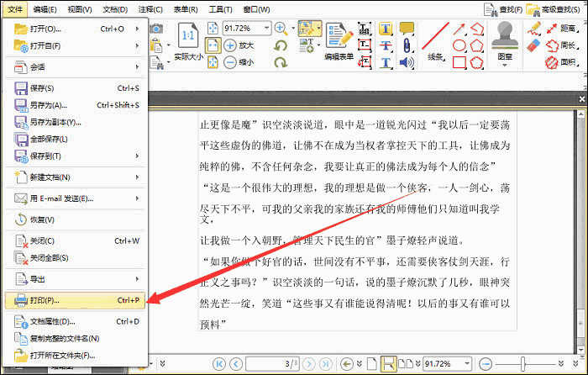Choose Close (关闭) menu item
The width and height of the screenshot is (588, 375).
(75, 240)
